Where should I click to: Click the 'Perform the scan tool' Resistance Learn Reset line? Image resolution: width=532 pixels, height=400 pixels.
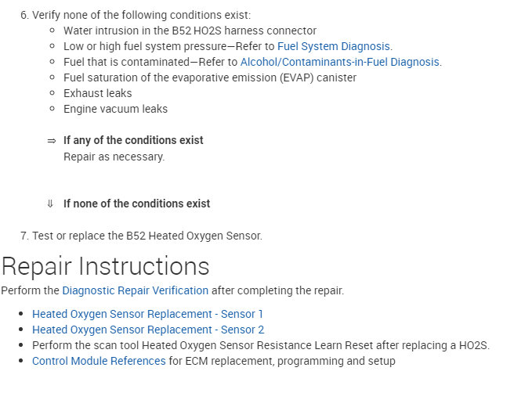[x=261, y=345]
